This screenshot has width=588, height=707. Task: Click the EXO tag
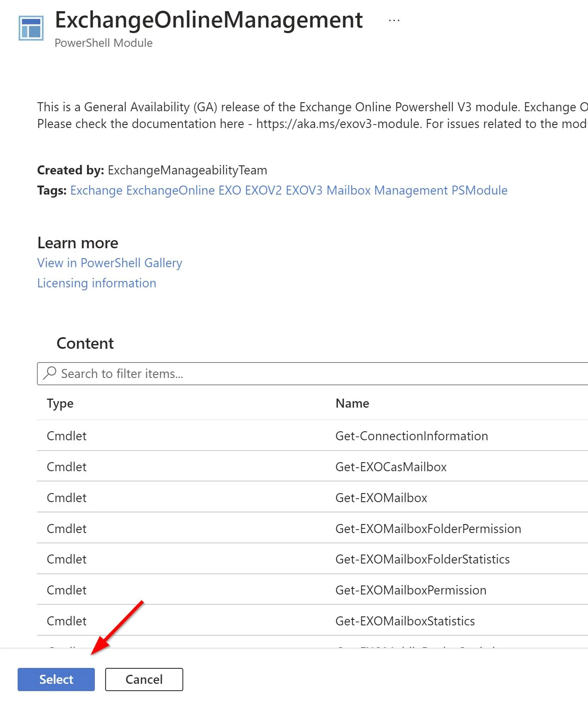pos(230,190)
